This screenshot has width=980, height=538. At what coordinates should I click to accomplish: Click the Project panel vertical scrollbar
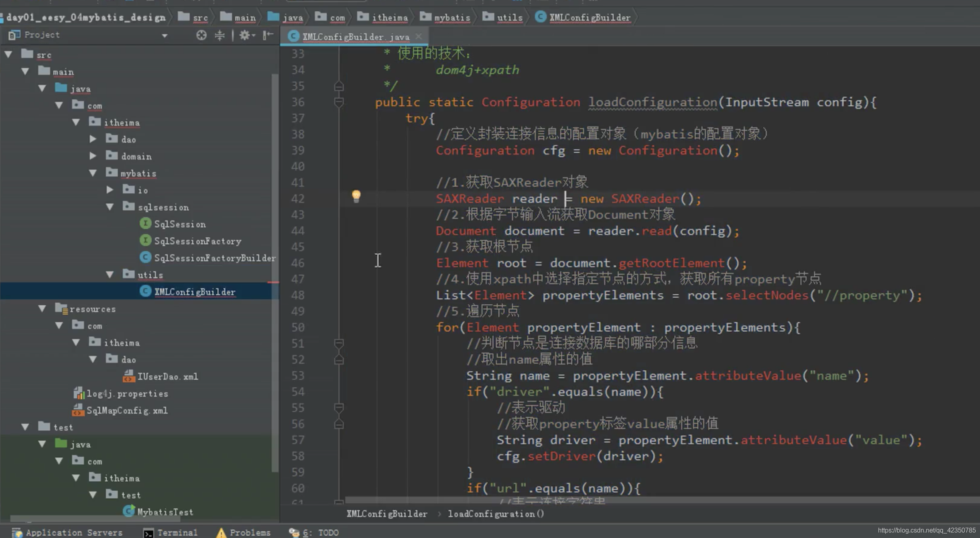click(275, 273)
